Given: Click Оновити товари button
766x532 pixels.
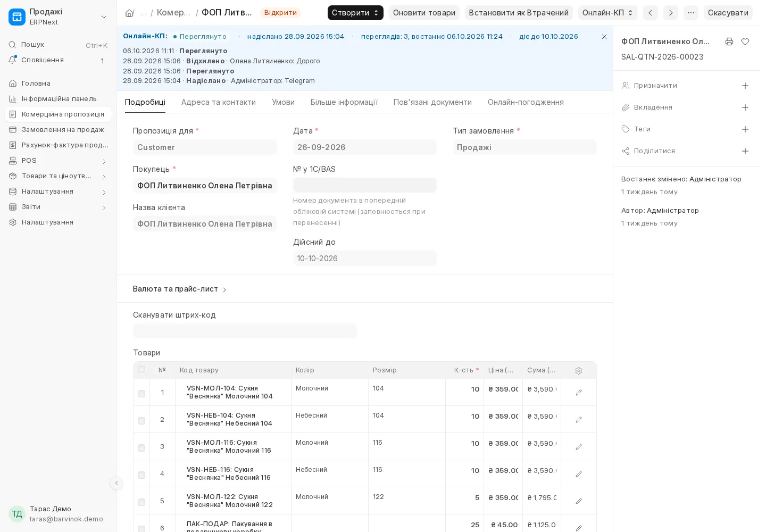Looking at the screenshot, I should click(424, 13).
